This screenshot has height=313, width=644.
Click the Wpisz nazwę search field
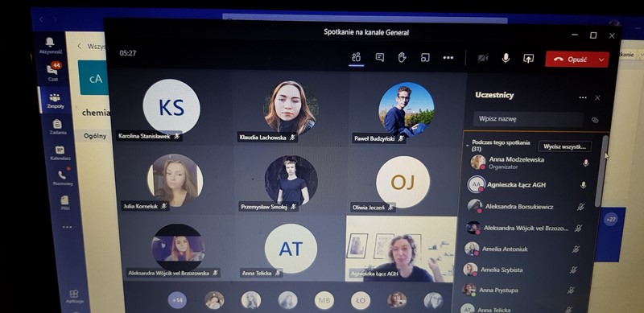(528, 119)
